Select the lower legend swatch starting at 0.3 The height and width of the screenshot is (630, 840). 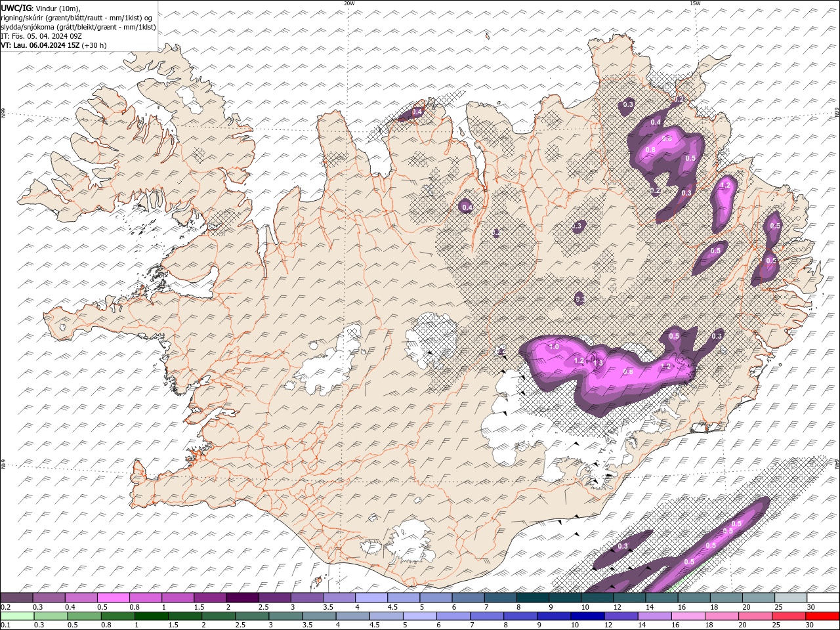pos(50,616)
